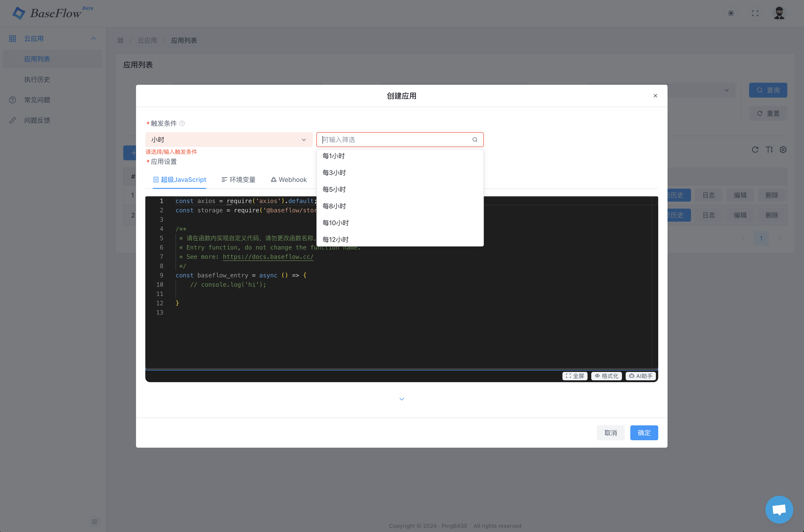Click the search icon in filter input
This screenshot has height=532, width=804.
tap(475, 139)
